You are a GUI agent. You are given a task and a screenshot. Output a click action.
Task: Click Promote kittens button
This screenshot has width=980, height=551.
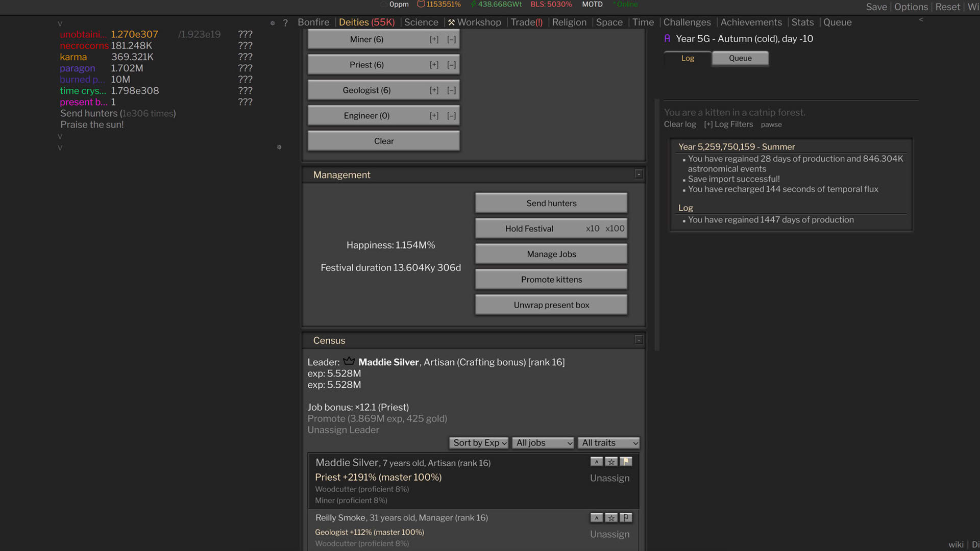(x=551, y=280)
